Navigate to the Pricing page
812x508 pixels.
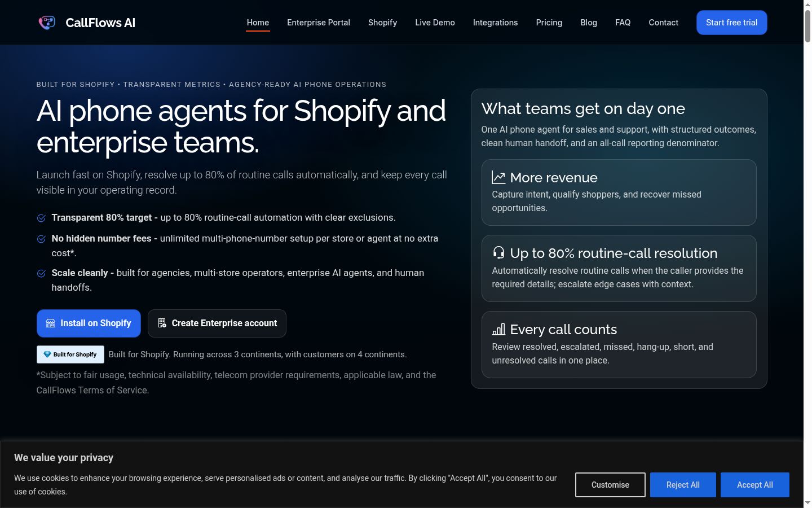549,23
